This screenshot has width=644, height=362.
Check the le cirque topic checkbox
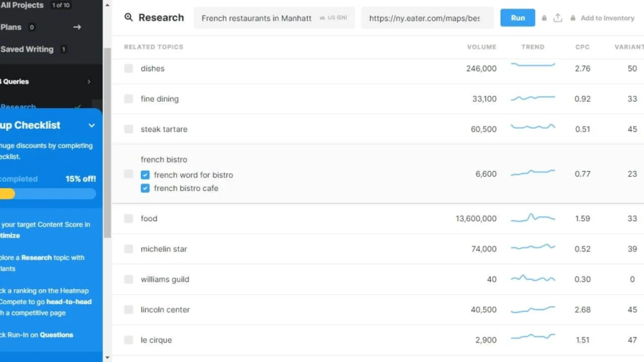128,340
